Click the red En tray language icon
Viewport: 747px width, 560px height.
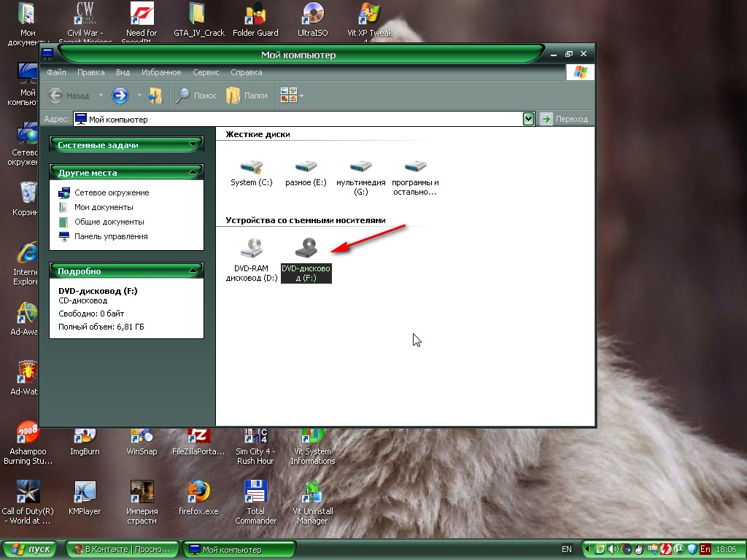705,550
